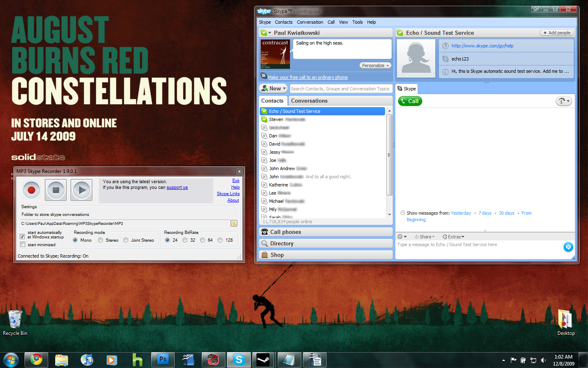
Task: Open Google Chrome from the taskbar
Action: [36, 360]
